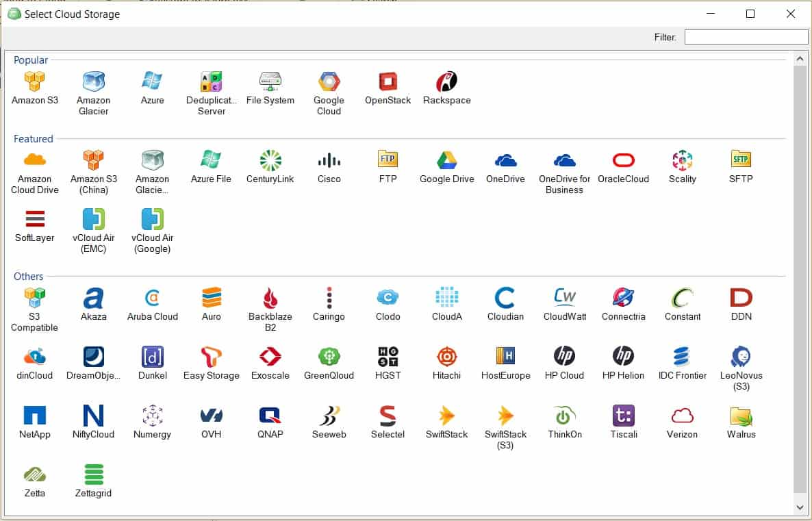The width and height of the screenshot is (812, 521).
Task: Click the scrollbar down arrow
Action: (x=800, y=507)
